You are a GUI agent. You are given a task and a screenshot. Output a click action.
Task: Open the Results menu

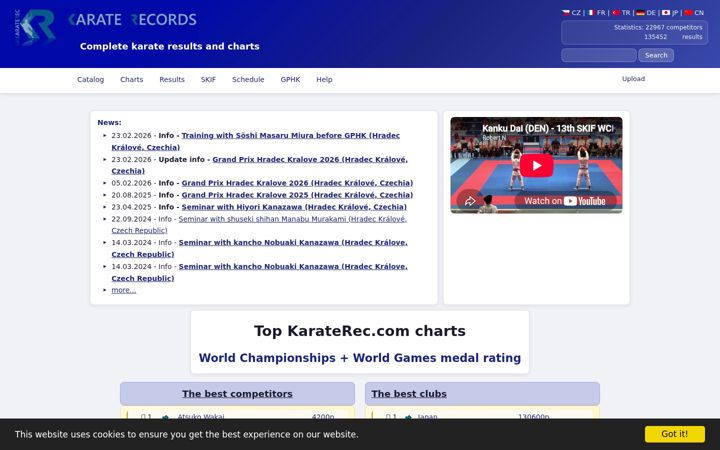click(172, 79)
